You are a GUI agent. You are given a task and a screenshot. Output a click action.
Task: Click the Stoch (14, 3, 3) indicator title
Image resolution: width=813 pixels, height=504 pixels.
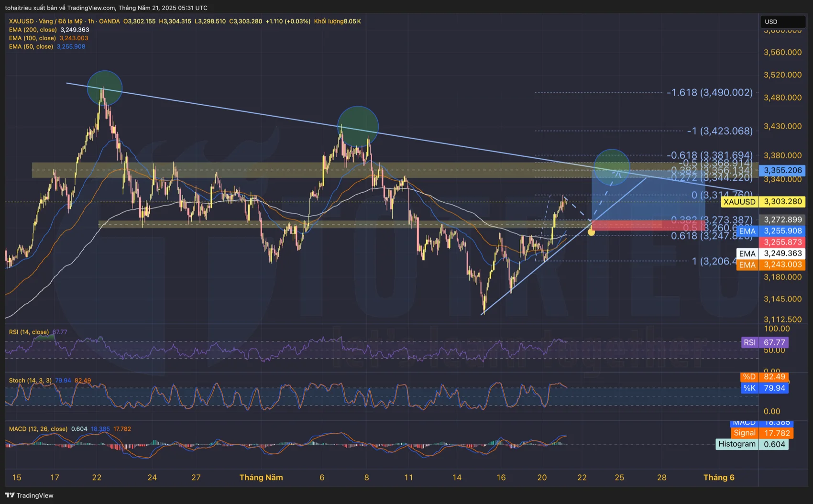[30, 381]
